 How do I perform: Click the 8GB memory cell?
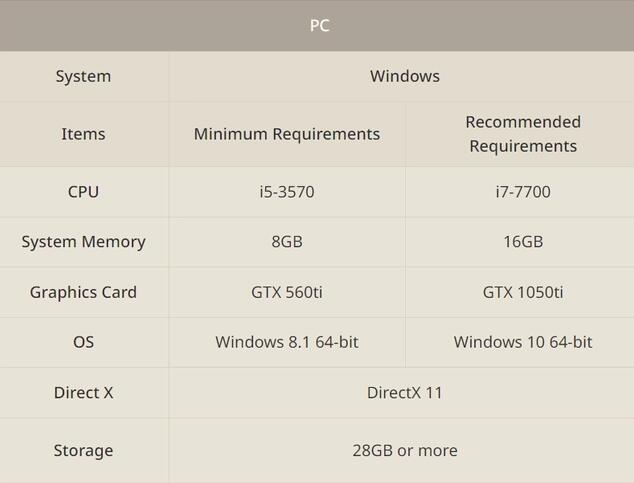pos(287,242)
